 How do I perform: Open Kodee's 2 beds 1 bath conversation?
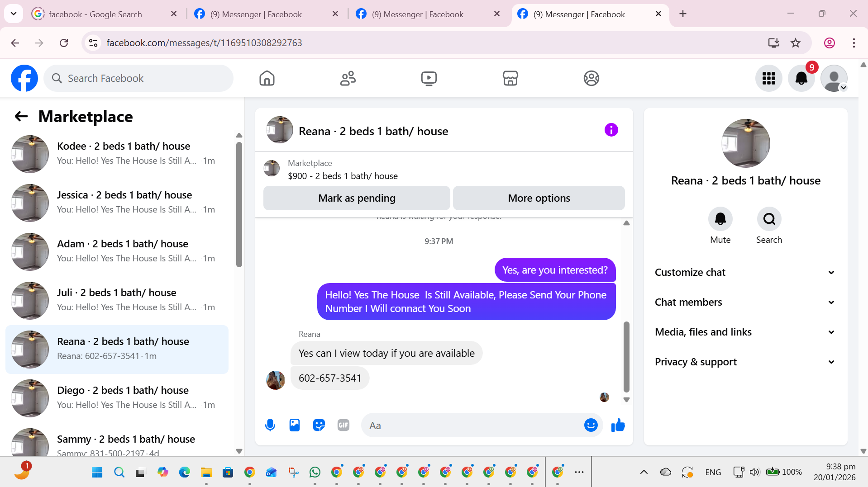[117, 154]
